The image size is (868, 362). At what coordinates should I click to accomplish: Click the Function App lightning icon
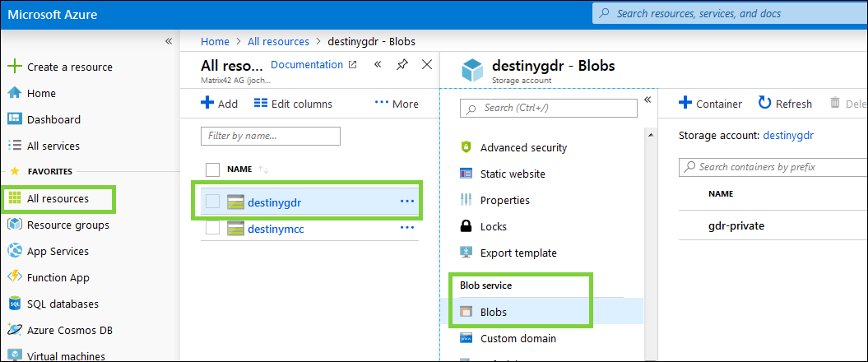(14, 277)
